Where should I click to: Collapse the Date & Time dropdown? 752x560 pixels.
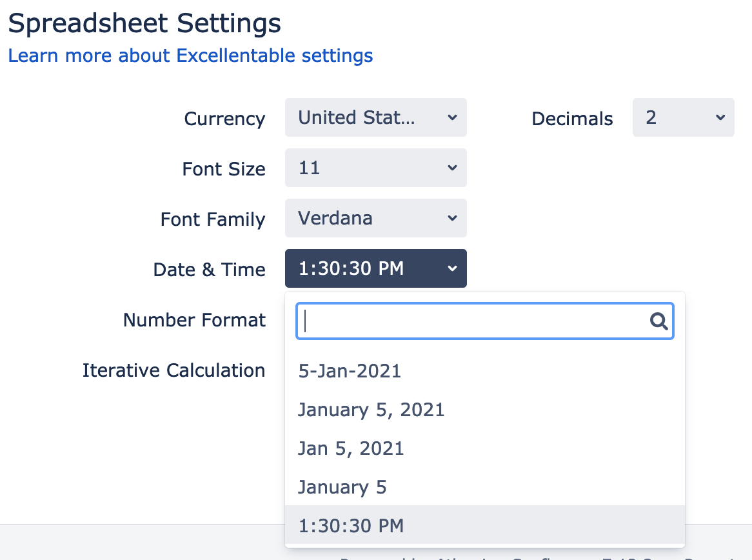pos(375,269)
